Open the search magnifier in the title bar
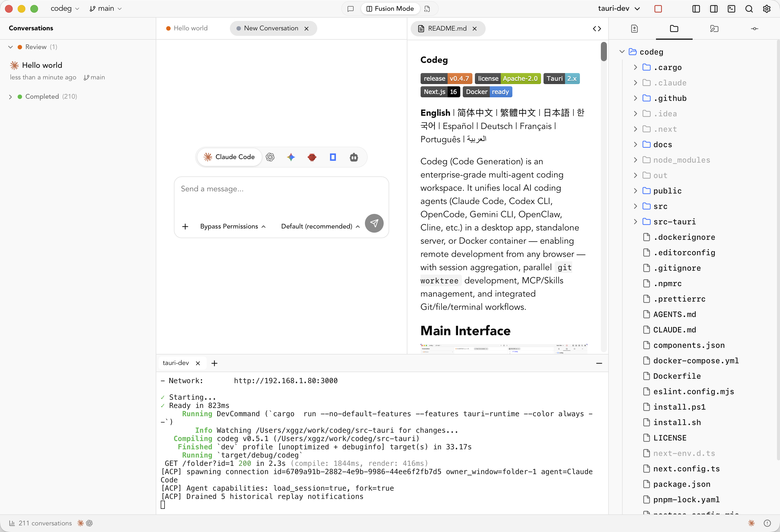Viewport: 780px width, 532px height. (x=749, y=9)
